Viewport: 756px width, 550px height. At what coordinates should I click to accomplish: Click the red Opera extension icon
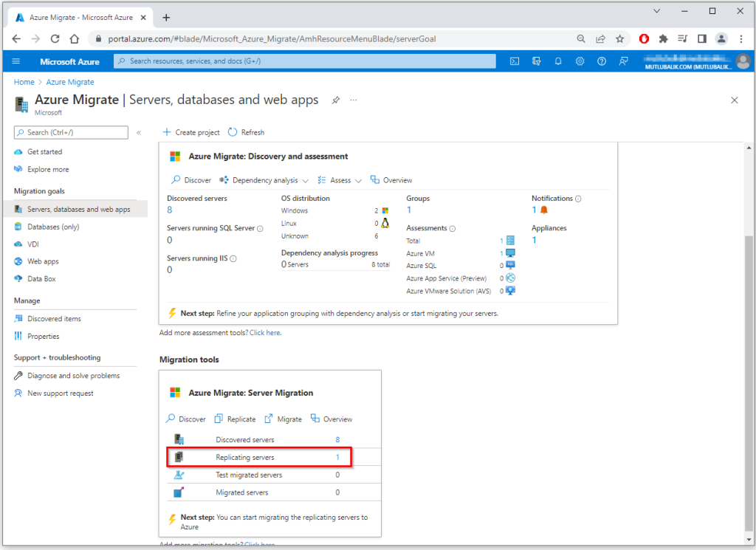(x=644, y=39)
